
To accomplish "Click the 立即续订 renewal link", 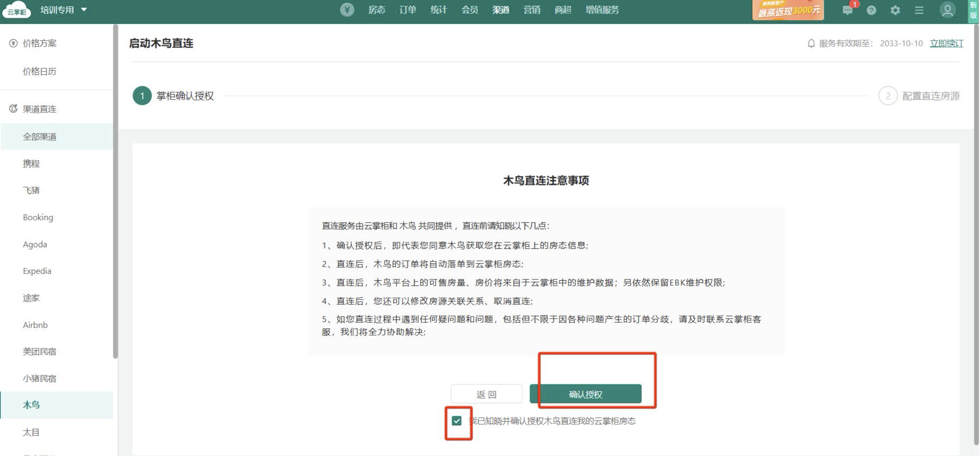I will click(x=946, y=43).
